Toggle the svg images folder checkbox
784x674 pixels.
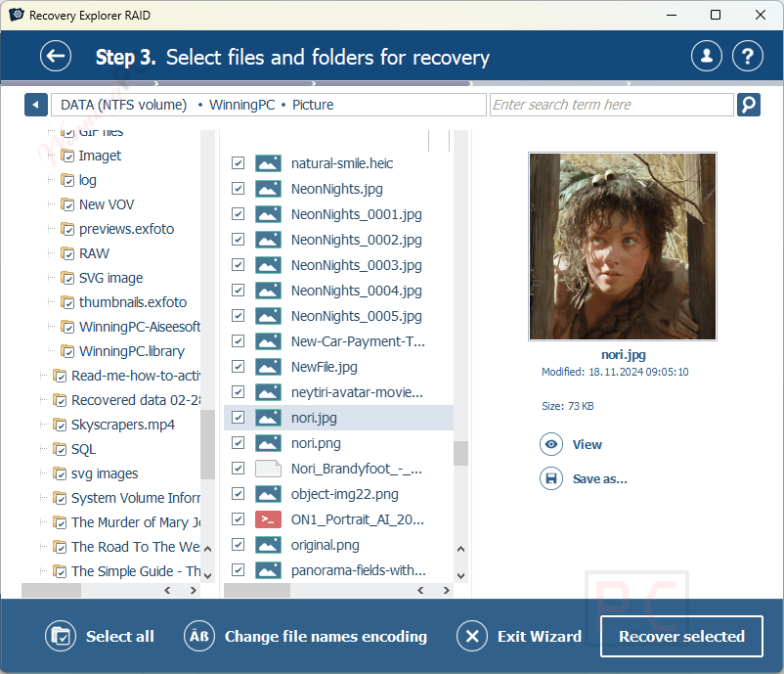coord(60,473)
